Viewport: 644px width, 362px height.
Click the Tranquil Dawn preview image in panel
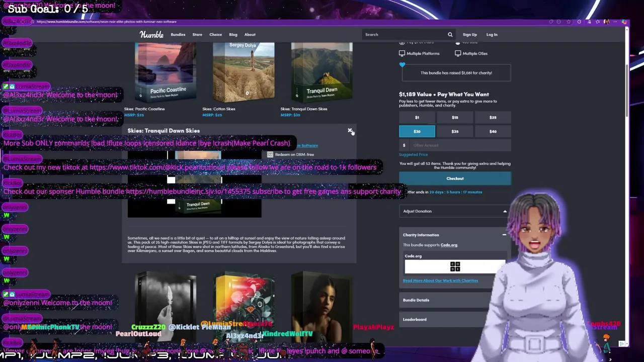194,184
